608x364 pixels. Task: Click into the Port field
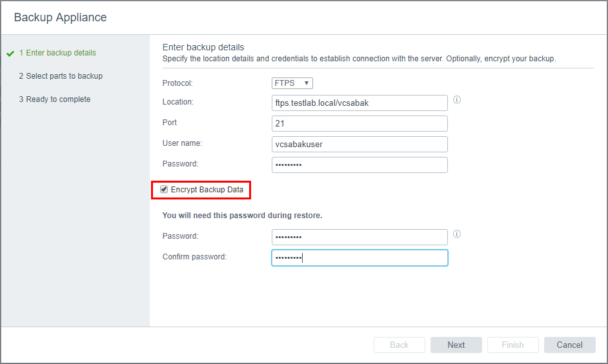pos(360,124)
